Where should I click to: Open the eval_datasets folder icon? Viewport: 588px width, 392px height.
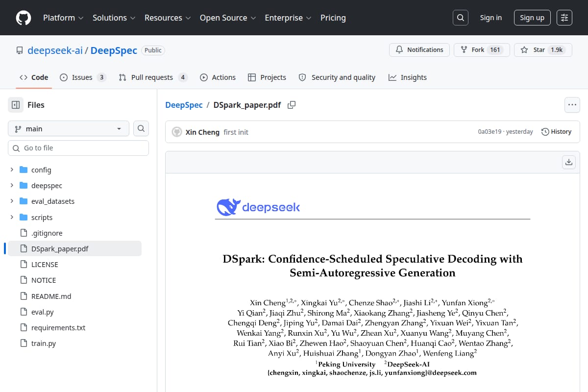point(24,201)
